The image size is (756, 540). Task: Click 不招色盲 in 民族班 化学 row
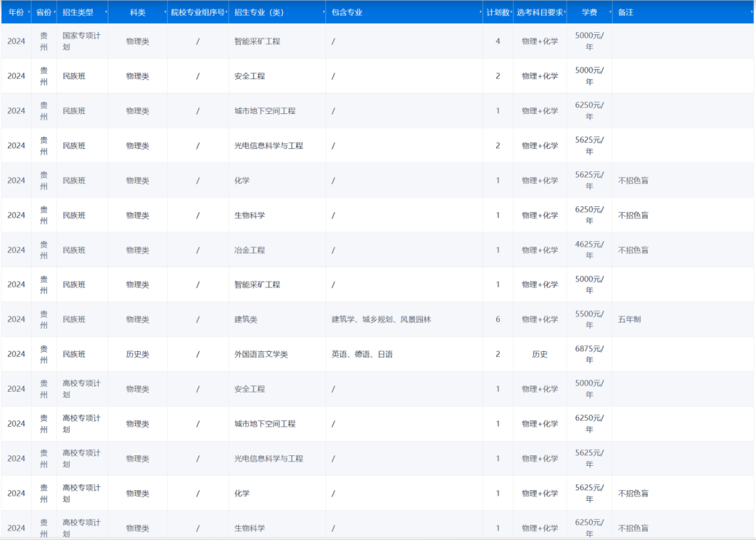(633, 180)
